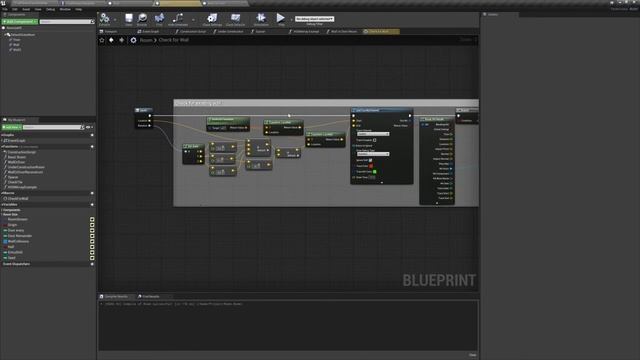This screenshot has width=640, height=360.
Task: Add a new variable with plus icon
Action: point(92,204)
